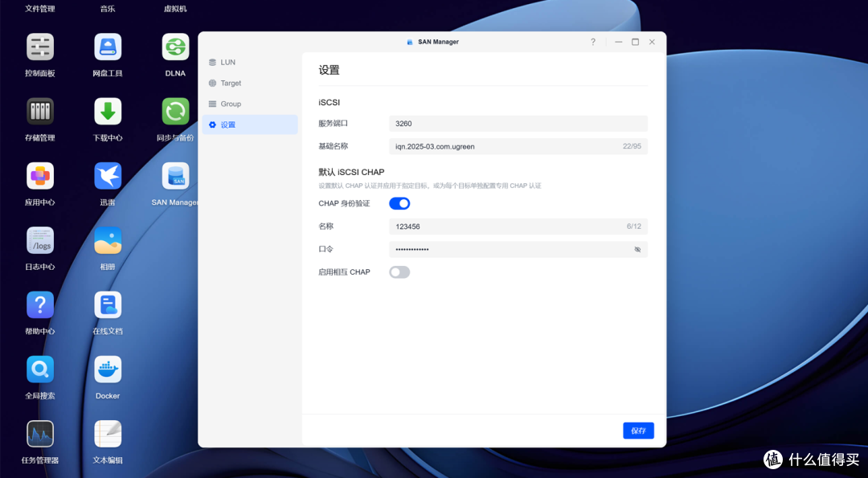This screenshot has height=478, width=868.
Task: Launch 网盘工具 from the desktop
Action: coord(108,47)
